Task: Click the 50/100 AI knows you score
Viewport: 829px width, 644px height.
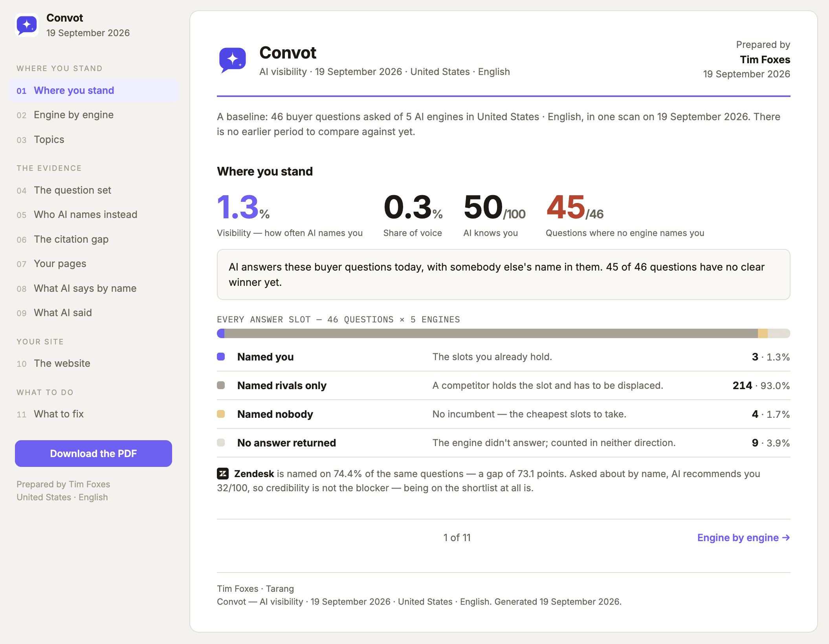Action: (494, 207)
